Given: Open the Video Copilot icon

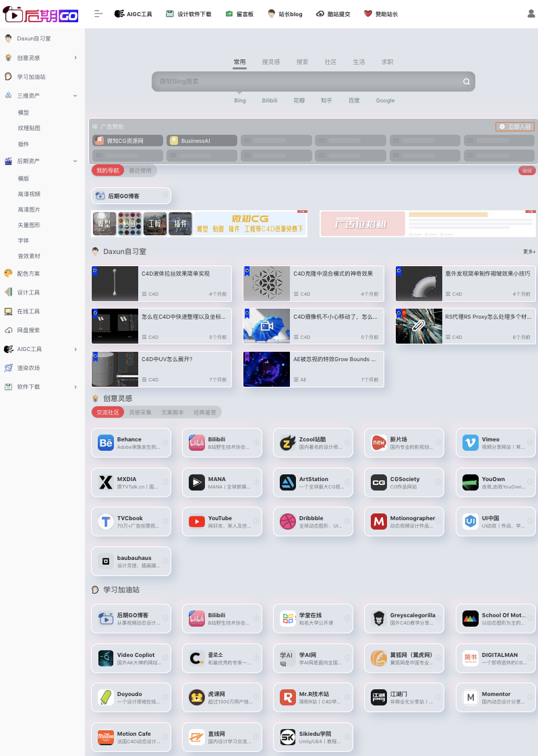Looking at the screenshot, I should point(106,658).
